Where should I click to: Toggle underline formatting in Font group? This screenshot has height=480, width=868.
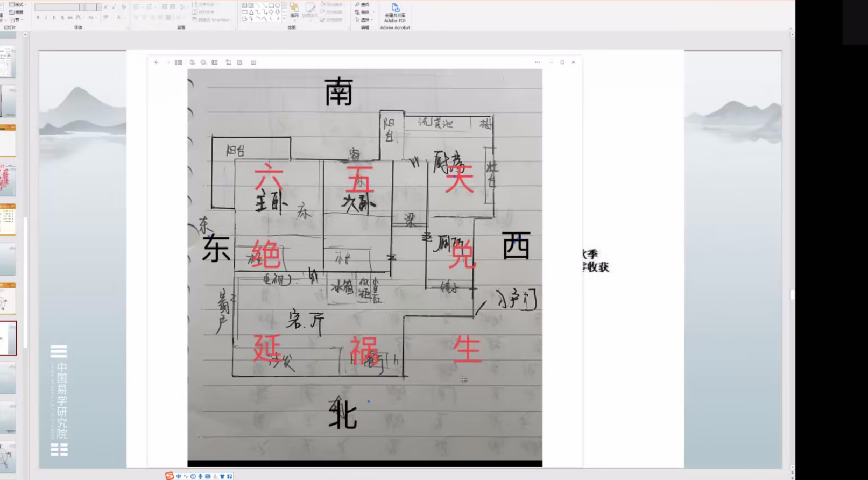[x=54, y=17]
